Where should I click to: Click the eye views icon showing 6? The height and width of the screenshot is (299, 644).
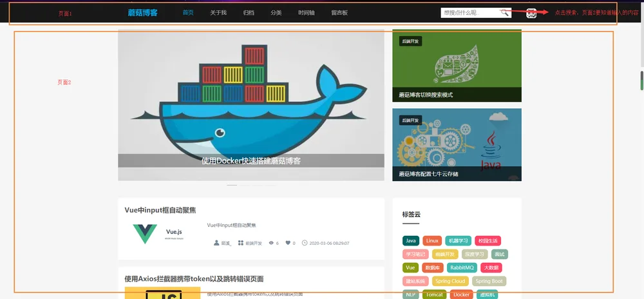pyautogui.click(x=271, y=243)
